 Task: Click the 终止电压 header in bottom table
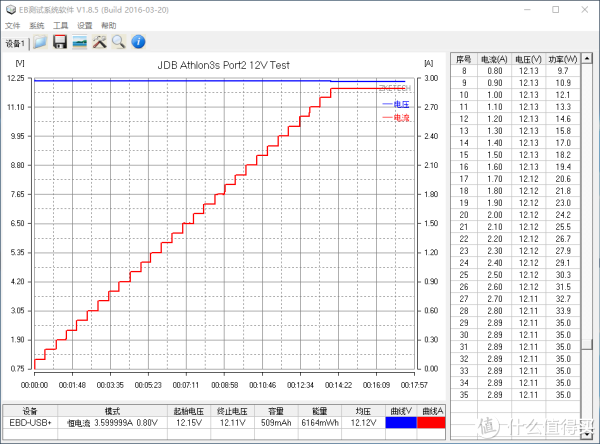[x=232, y=411]
